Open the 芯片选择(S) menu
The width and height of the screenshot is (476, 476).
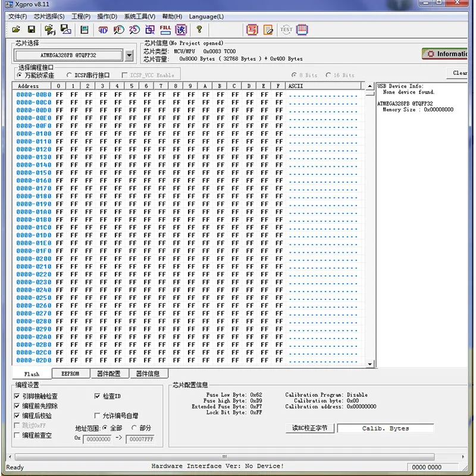(49, 16)
